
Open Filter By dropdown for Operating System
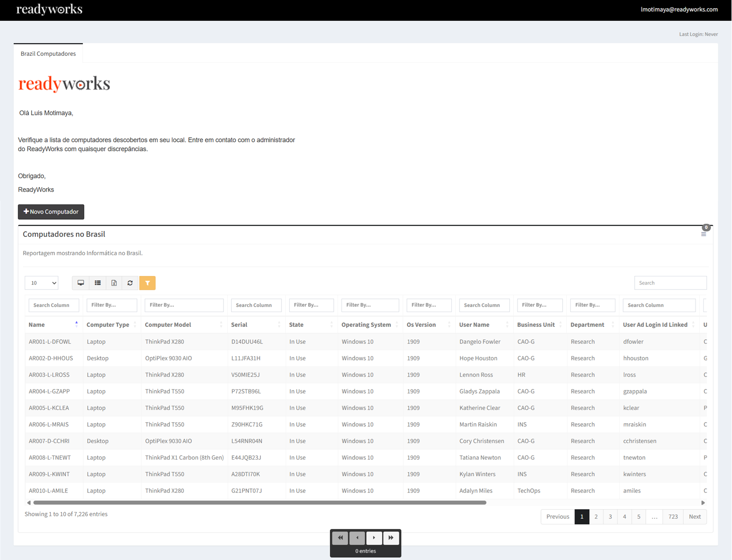click(370, 305)
